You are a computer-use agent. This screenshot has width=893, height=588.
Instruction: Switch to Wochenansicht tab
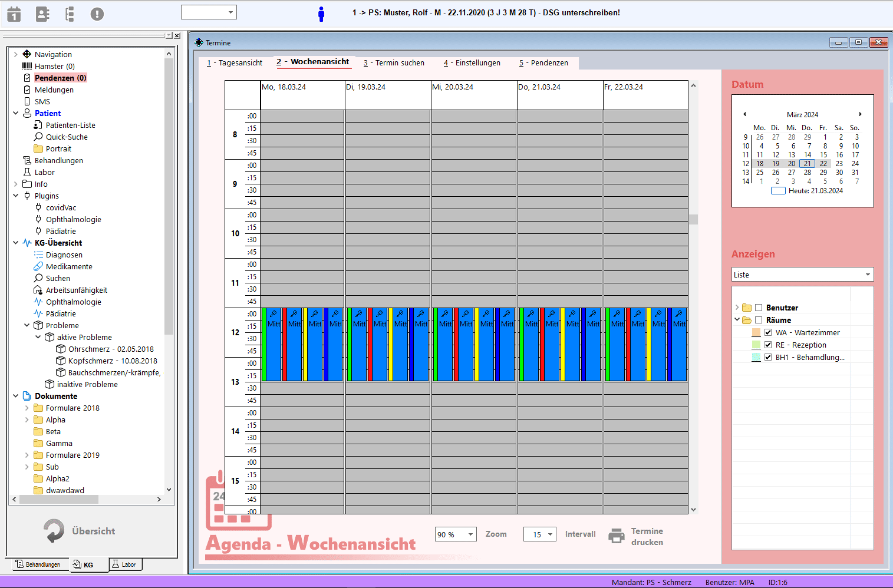tap(313, 62)
